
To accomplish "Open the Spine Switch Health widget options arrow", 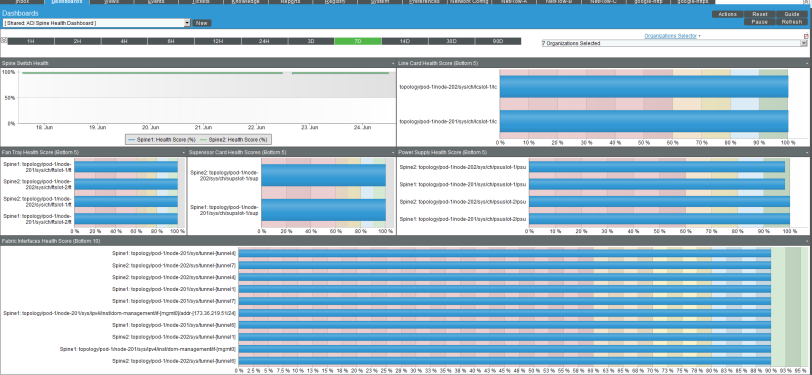I will (393, 63).
